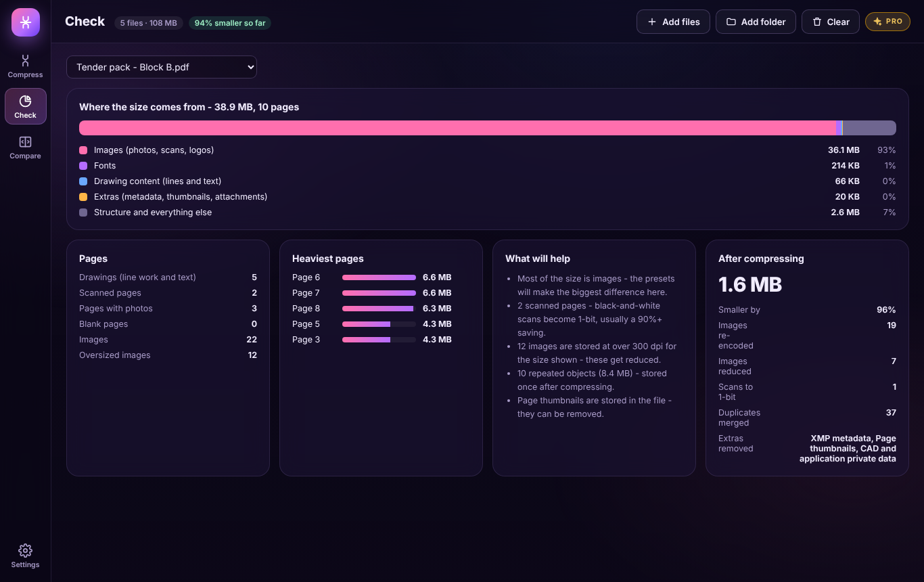
Task: Switch to the Compare view
Action: (26, 147)
